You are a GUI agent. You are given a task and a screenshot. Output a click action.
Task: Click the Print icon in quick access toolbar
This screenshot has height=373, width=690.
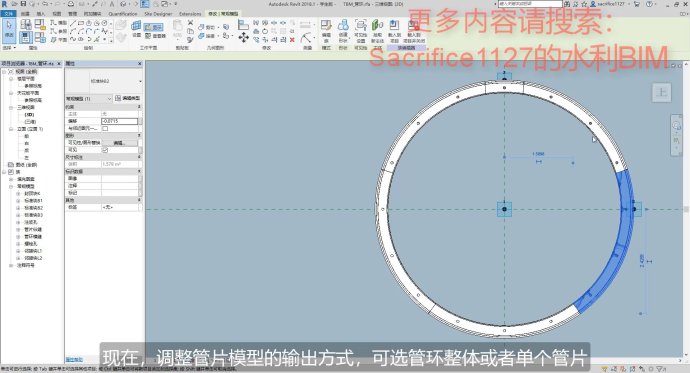[x=70, y=4]
